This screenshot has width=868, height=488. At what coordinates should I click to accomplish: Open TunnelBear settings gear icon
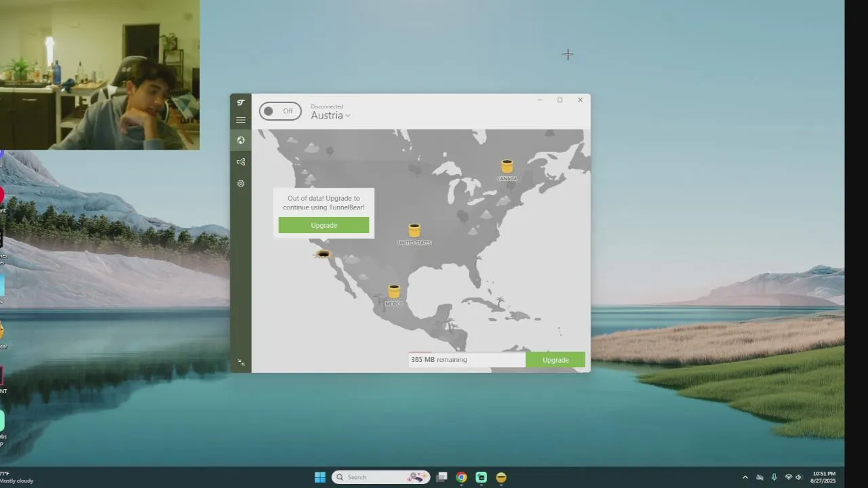coord(241,184)
